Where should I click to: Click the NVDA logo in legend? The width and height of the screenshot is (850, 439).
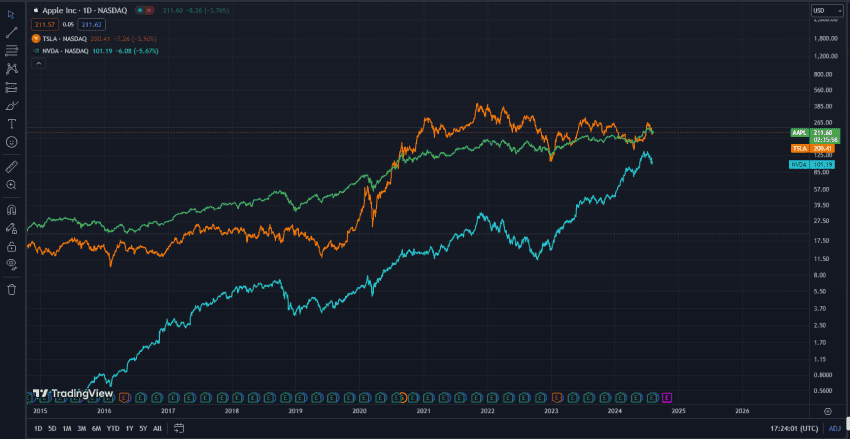[x=36, y=51]
